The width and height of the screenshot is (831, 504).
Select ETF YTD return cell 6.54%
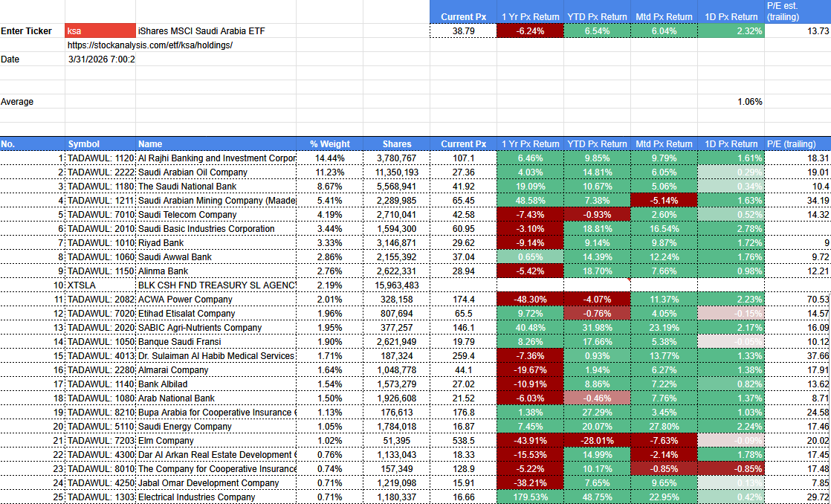597,30
